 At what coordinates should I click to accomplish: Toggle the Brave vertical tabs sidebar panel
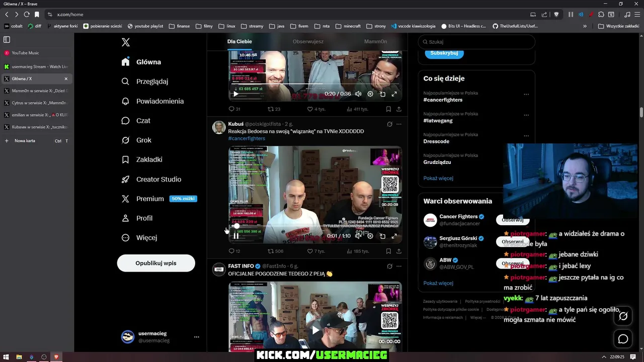point(7,39)
